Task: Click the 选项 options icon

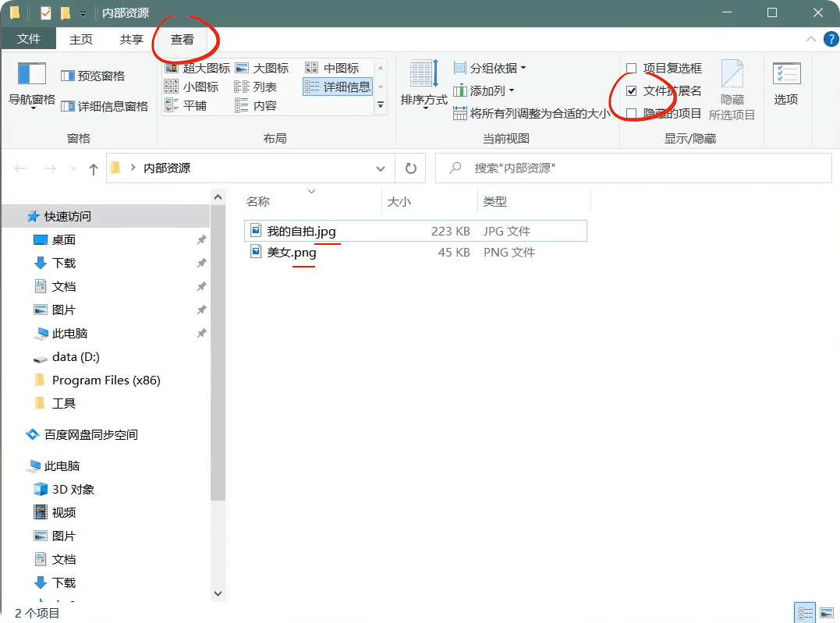Action: tap(786, 75)
